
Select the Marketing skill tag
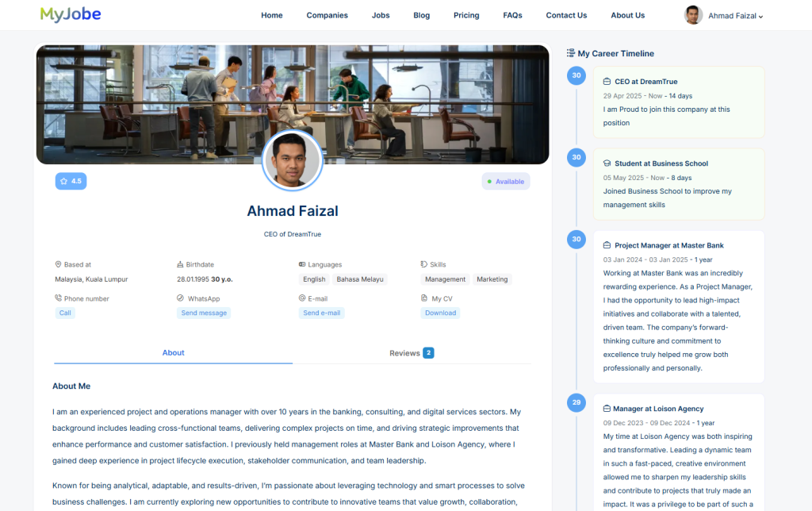tap(492, 279)
